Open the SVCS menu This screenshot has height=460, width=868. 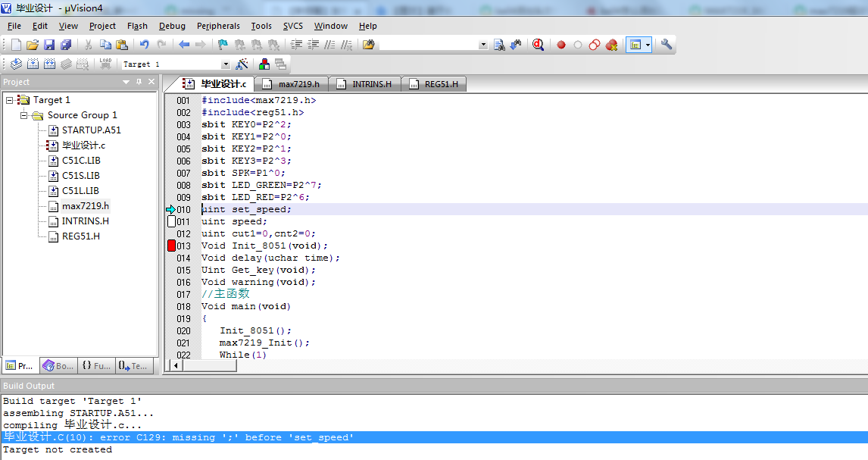pos(293,26)
